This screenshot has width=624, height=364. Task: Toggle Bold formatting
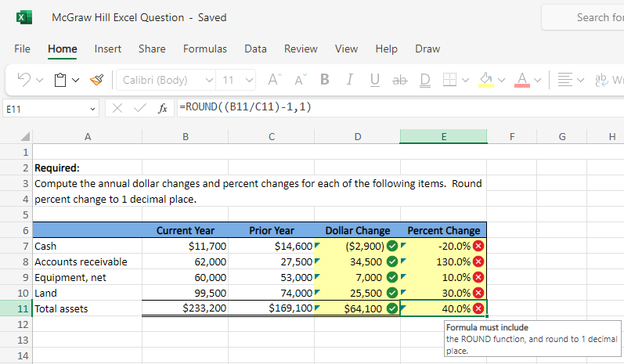click(x=325, y=80)
